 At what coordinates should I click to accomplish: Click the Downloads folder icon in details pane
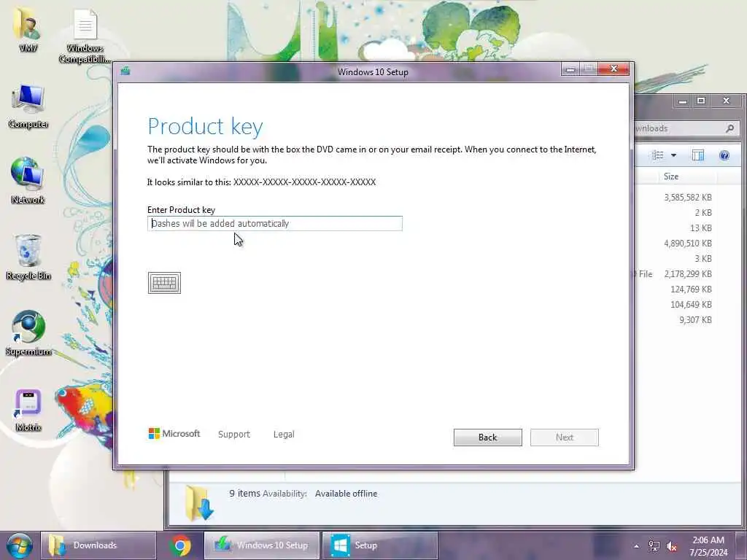(x=199, y=503)
